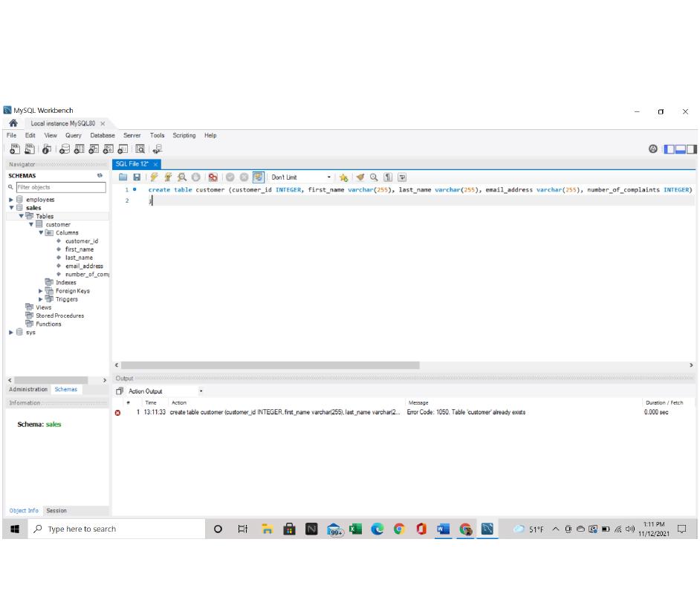
Task: Select the Object Info tab
Action: point(24,511)
